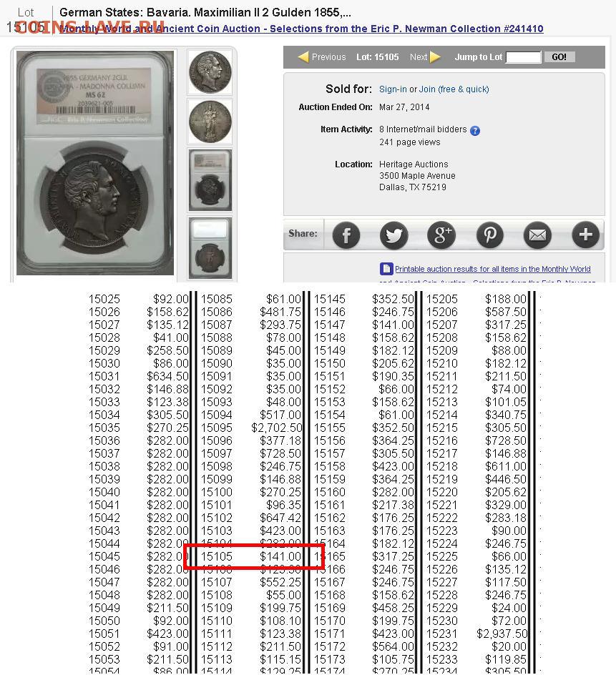The width and height of the screenshot is (616, 675).
Task: Share the lot on Twitter
Action: (393, 235)
